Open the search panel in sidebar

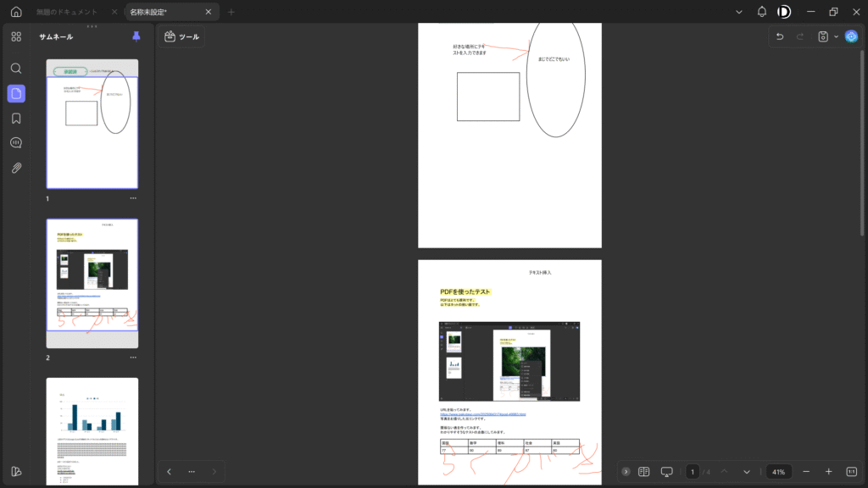point(16,68)
